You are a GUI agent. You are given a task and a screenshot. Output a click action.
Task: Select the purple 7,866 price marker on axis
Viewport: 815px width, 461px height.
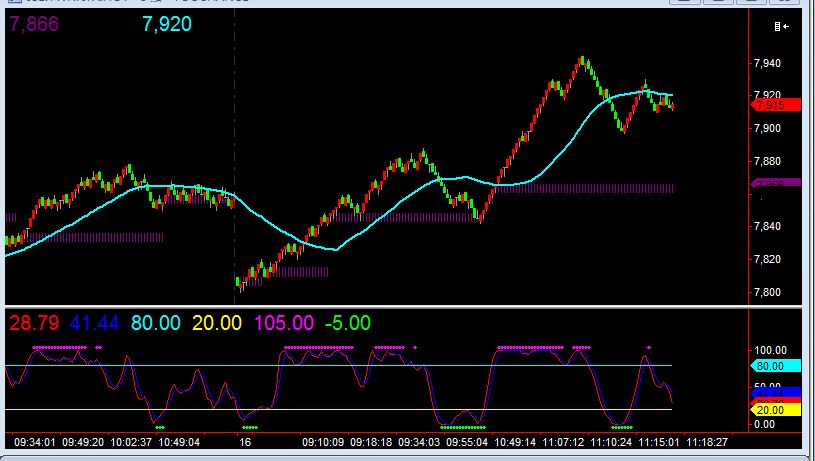[x=776, y=183]
